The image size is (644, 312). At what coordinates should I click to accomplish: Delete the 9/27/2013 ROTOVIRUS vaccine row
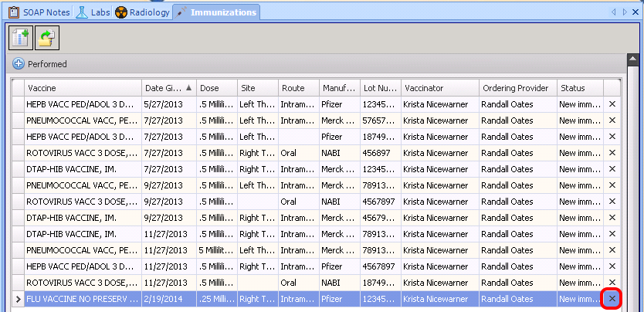tap(612, 202)
